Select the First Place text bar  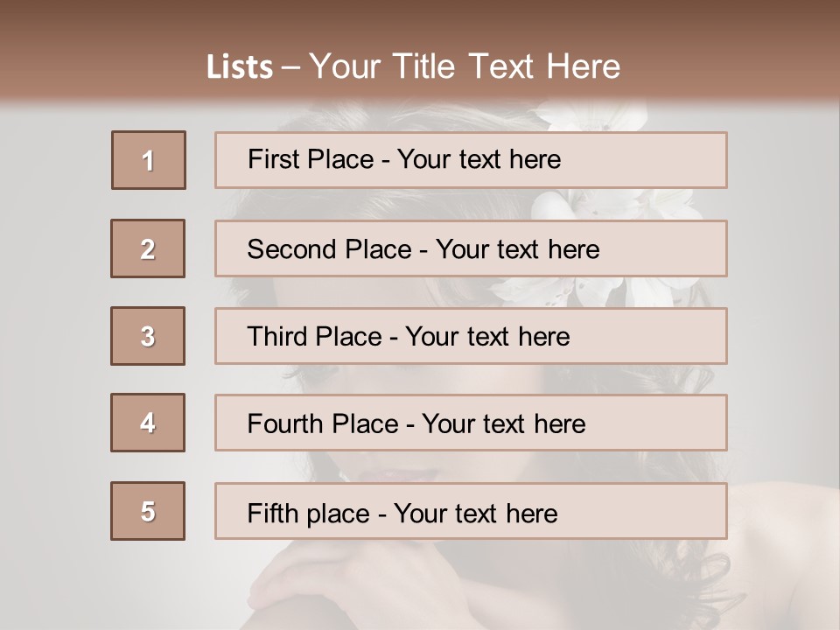(x=471, y=160)
